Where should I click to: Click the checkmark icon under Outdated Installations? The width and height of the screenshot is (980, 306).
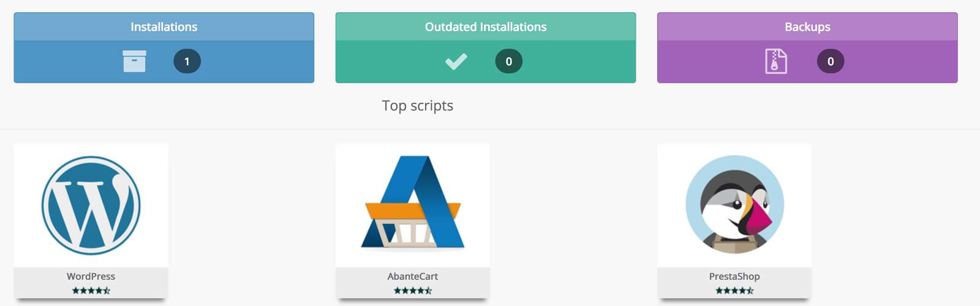[x=456, y=61]
